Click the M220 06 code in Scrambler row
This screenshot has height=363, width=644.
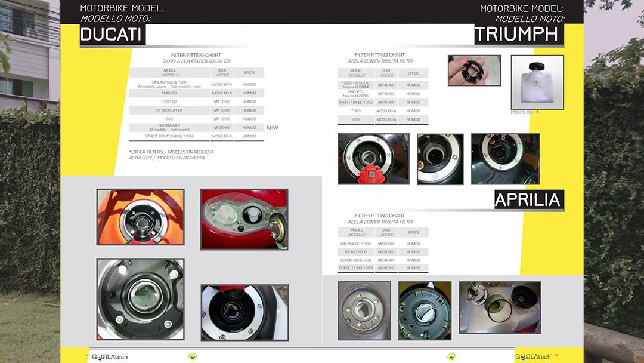(222, 127)
